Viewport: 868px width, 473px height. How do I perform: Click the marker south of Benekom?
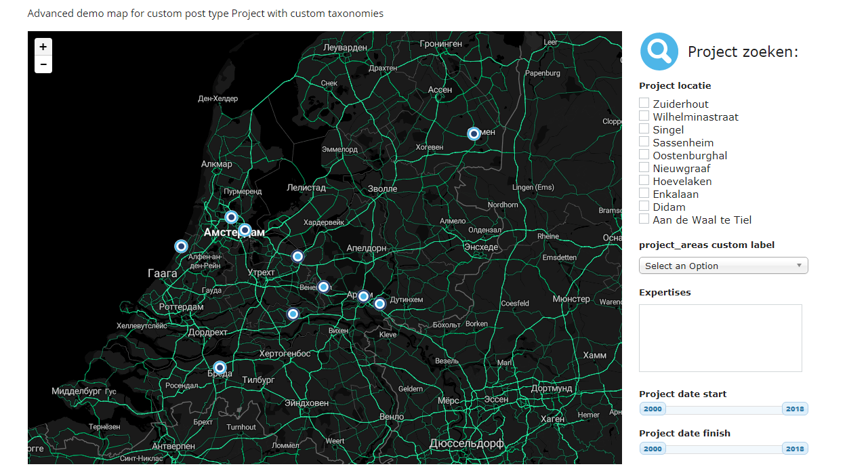(293, 314)
